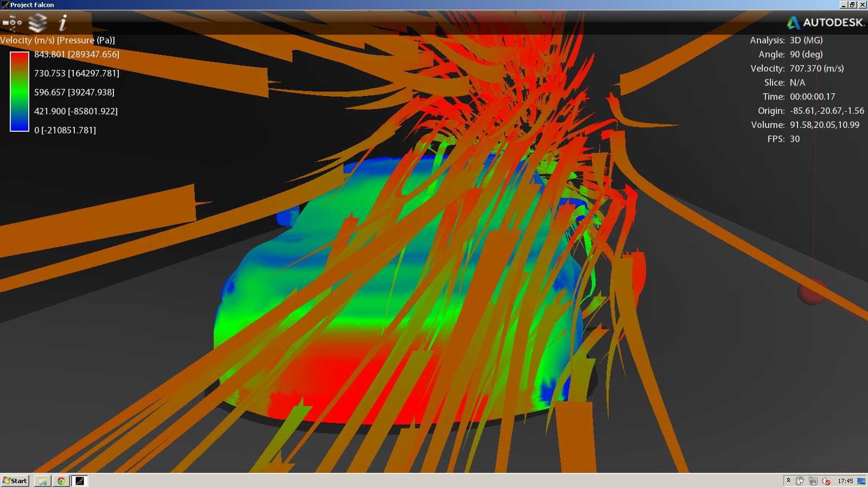Click the velocity pressure color legend bar
Screen dimensions: 868x488
pyautogui.click(x=20, y=92)
